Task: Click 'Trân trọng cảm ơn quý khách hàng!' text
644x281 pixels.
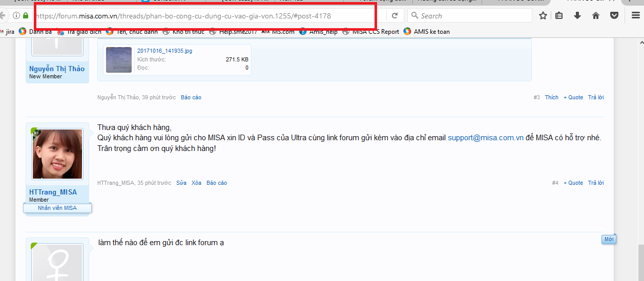Action: (x=157, y=148)
